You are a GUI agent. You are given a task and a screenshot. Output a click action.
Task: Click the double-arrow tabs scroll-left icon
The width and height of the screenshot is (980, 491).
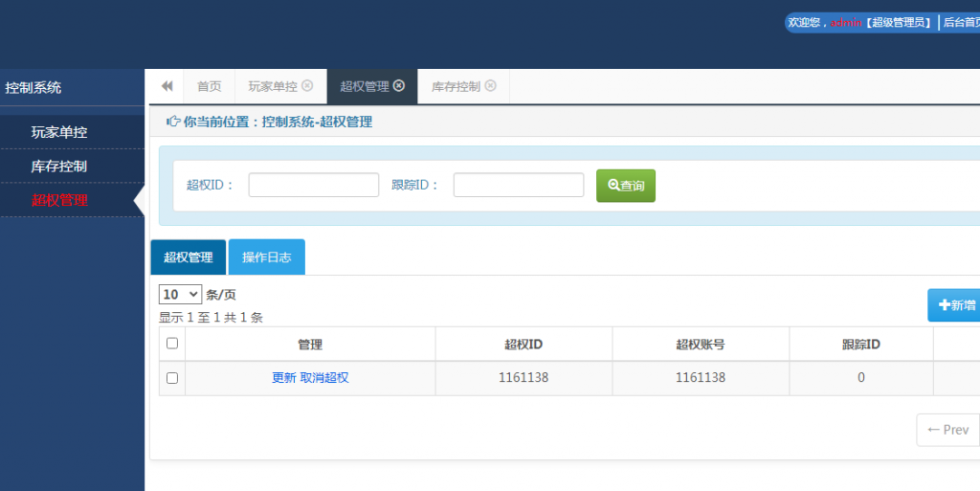(x=167, y=86)
